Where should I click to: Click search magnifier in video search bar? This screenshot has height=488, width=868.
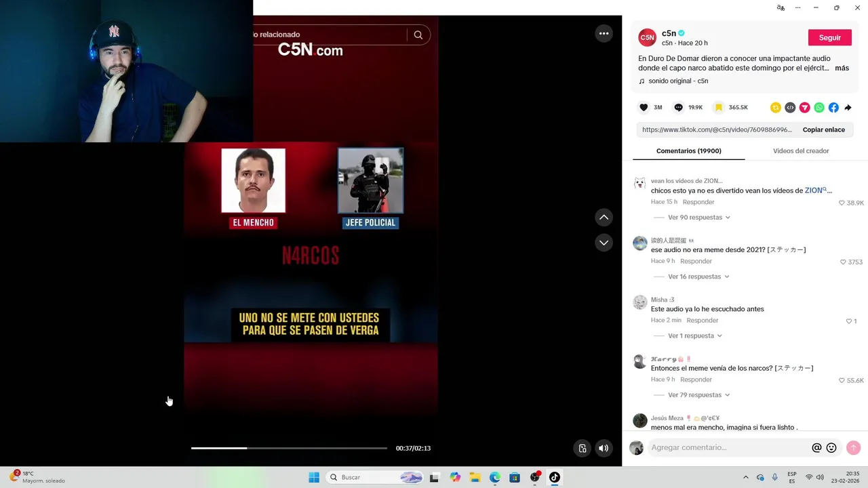point(418,35)
